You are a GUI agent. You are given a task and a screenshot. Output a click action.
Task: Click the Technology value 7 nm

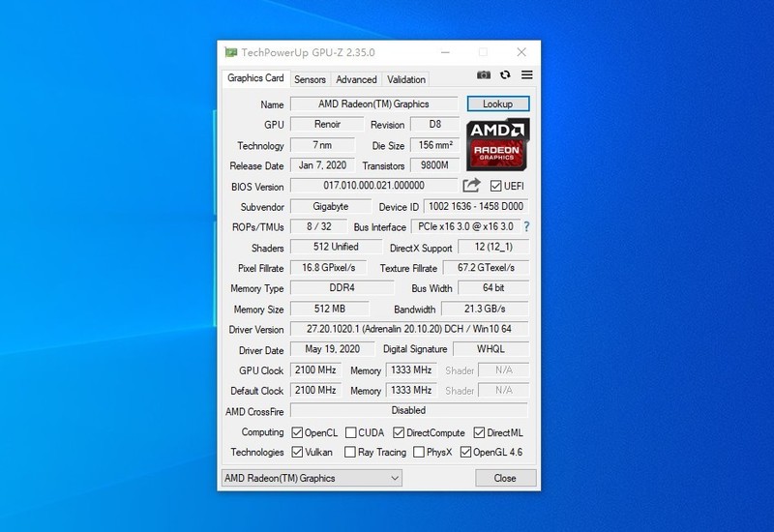(x=322, y=145)
